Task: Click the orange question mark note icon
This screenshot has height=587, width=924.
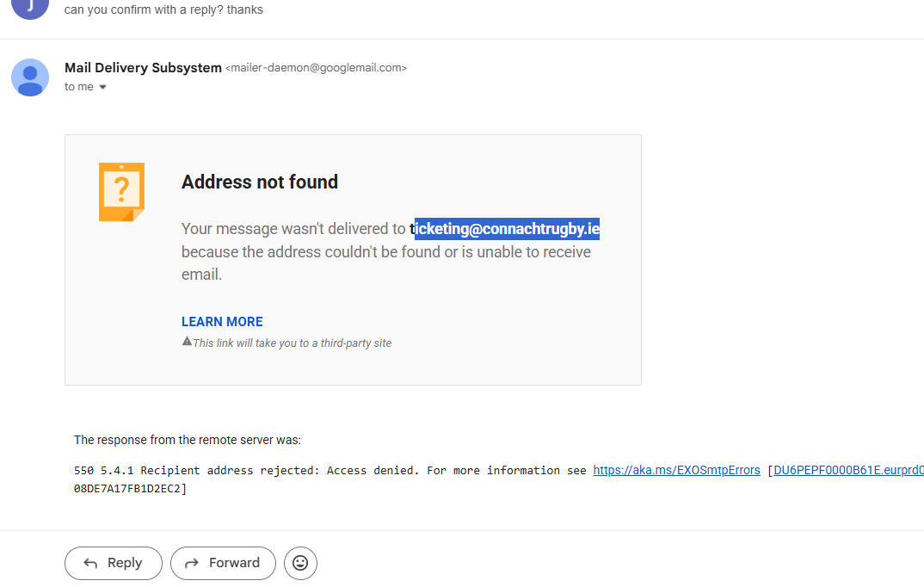Action: (122, 192)
